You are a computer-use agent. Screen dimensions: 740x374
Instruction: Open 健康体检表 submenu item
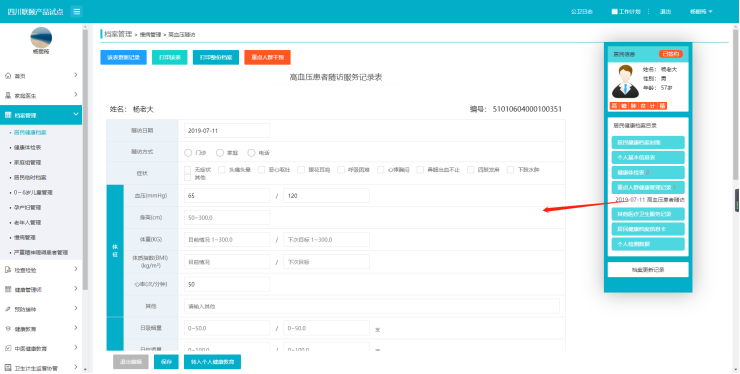pos(27,148)
